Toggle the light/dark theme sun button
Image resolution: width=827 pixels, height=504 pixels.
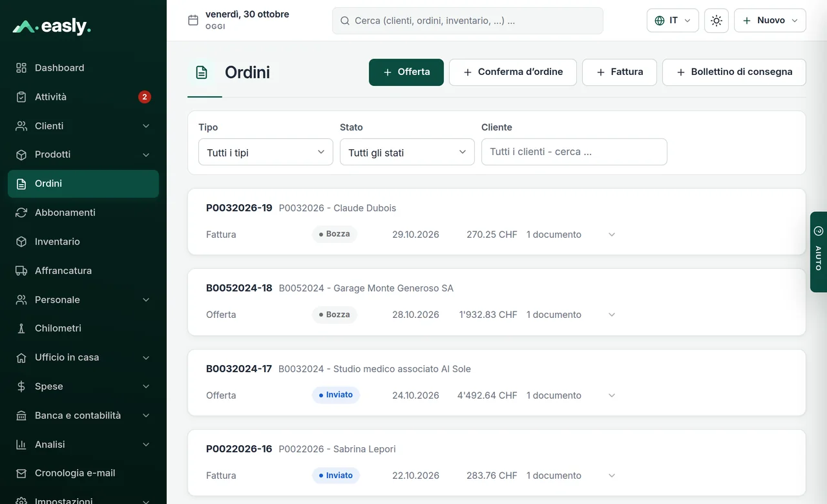(717, 21)
